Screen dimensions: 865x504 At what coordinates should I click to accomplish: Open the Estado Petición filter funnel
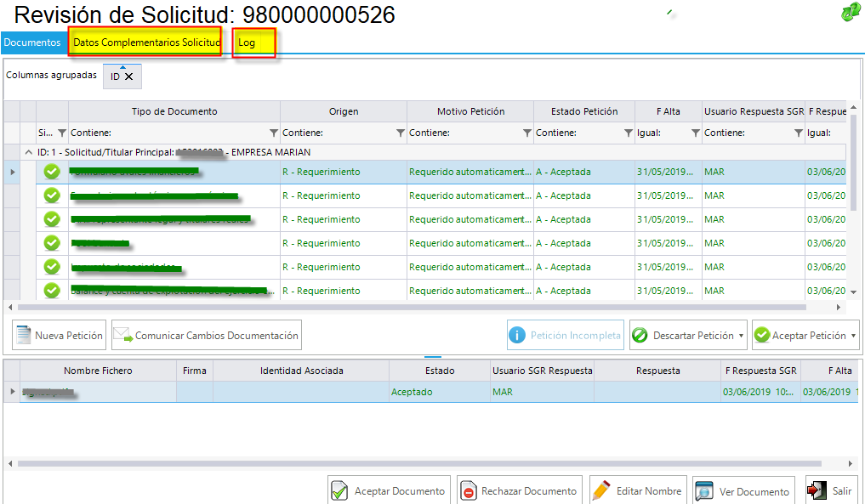coord(629,133)
